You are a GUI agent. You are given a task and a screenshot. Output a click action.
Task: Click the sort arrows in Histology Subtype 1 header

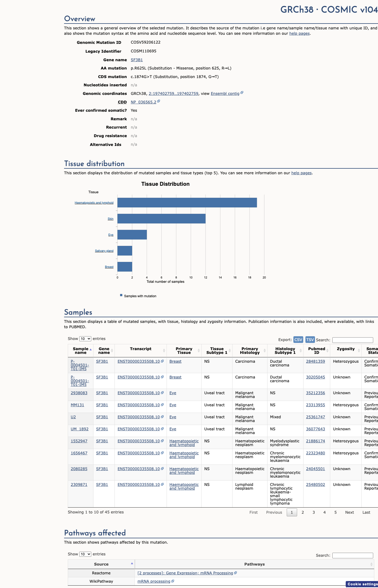301,351
